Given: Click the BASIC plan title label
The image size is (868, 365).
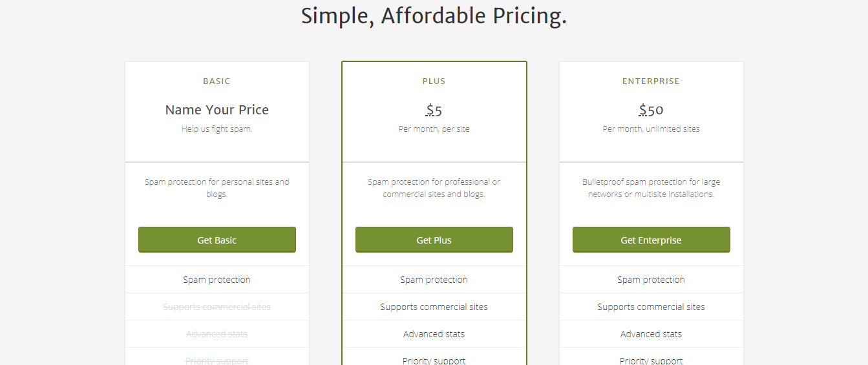Looking at the screenshot, I should pyautogui.click(x=217, y=81).
